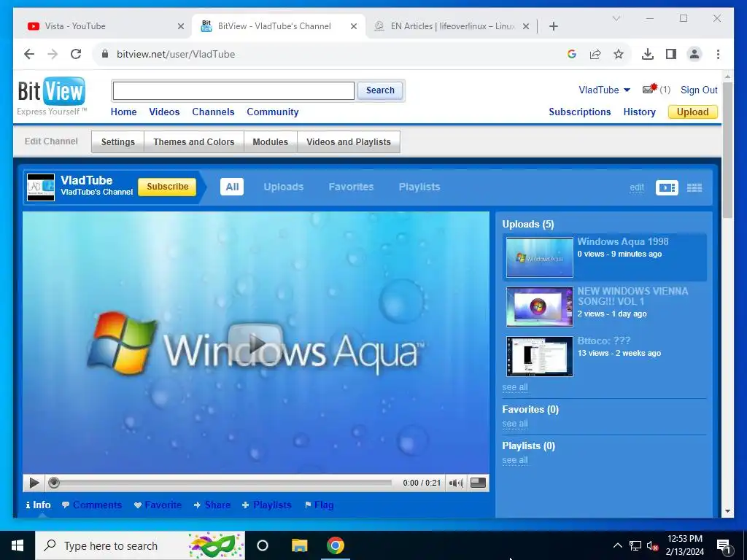
Task: Select the Playlists channel tab
Action: coord(419,187)
